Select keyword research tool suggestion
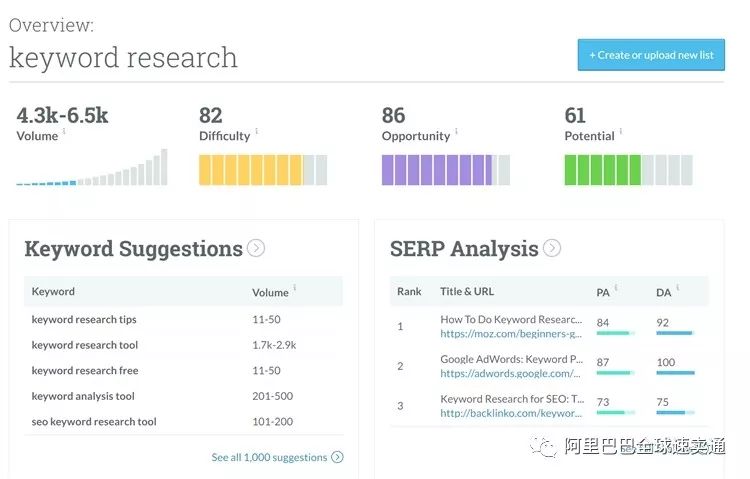 [x=85, y=345]
